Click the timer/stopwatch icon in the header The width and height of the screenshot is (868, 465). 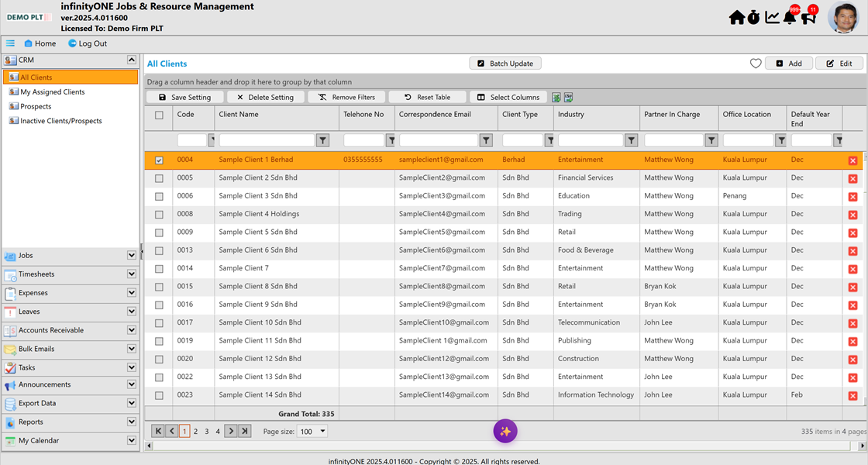pyautogui.click(x=753, y=15)
